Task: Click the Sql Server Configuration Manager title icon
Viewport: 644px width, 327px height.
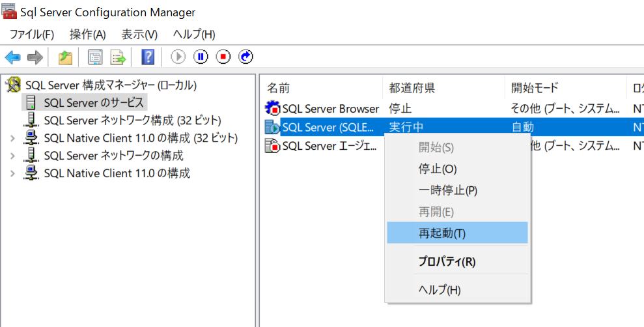Action: click(10, 11)
